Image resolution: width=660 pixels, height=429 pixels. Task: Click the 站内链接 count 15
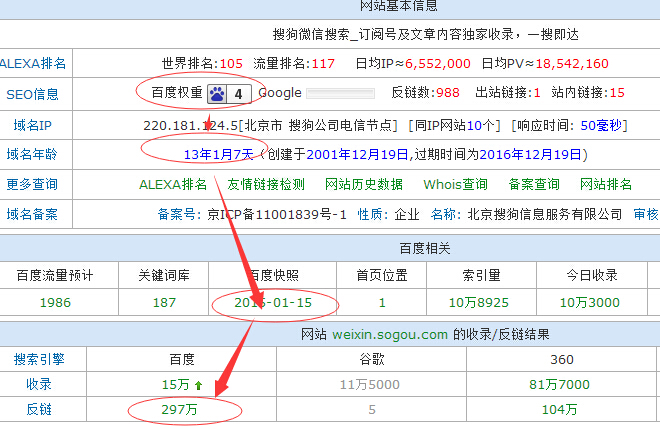pos(617,93)
